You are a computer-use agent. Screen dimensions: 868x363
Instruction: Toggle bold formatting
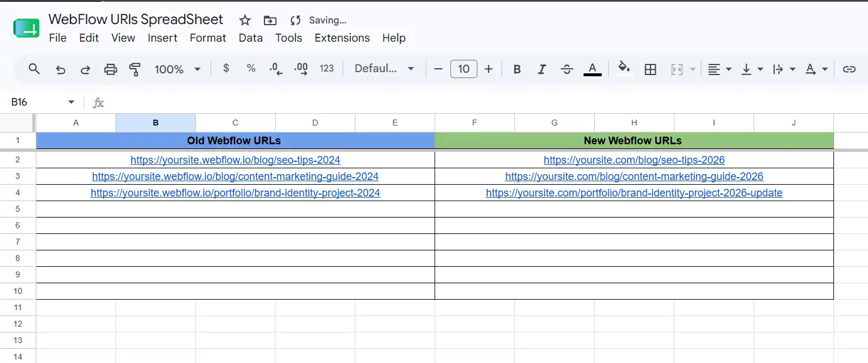point(517,69)
